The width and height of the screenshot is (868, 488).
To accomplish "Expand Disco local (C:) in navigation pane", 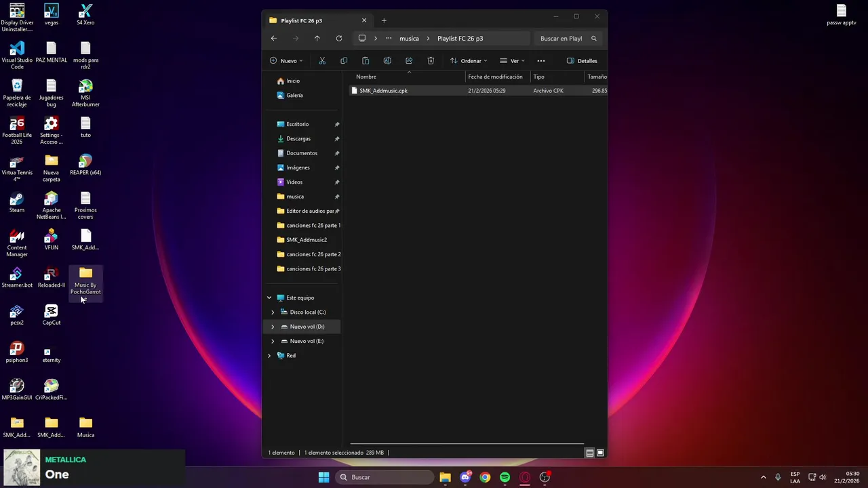I will 273,312.
